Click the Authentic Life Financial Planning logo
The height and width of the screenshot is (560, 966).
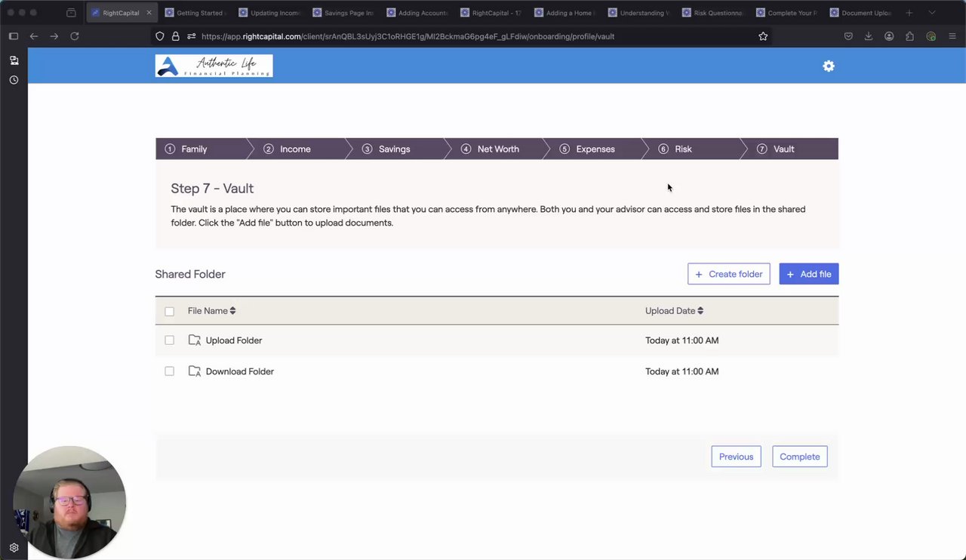[x=214, y=66]
